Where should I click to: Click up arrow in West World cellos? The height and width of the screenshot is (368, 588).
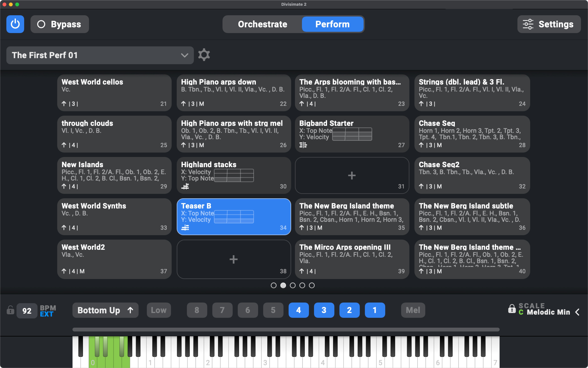pos(64,104)
